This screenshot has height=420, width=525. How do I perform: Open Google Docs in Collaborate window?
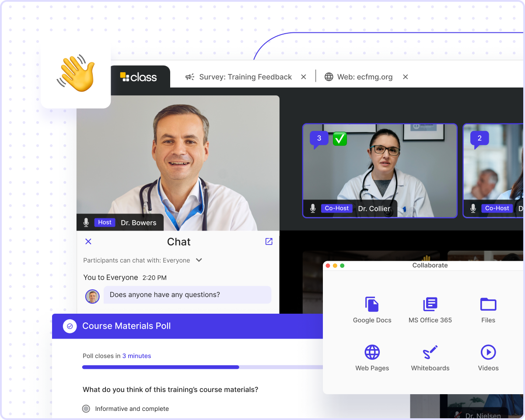click(372, 309)
